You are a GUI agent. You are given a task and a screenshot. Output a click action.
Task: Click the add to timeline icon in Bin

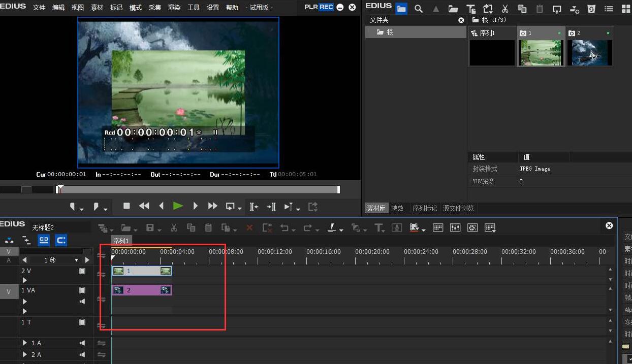tap(574, 9)
